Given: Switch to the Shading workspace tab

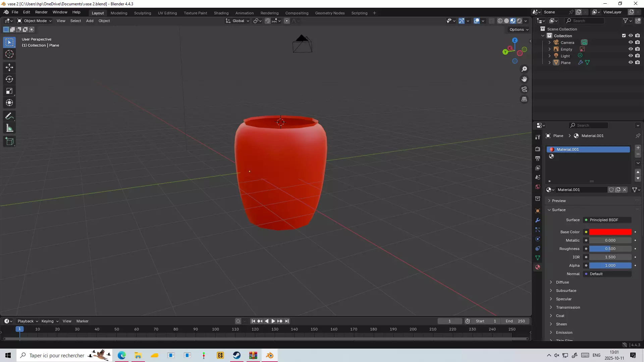Looking at the screenshot, I should click(x=221, y=13).
